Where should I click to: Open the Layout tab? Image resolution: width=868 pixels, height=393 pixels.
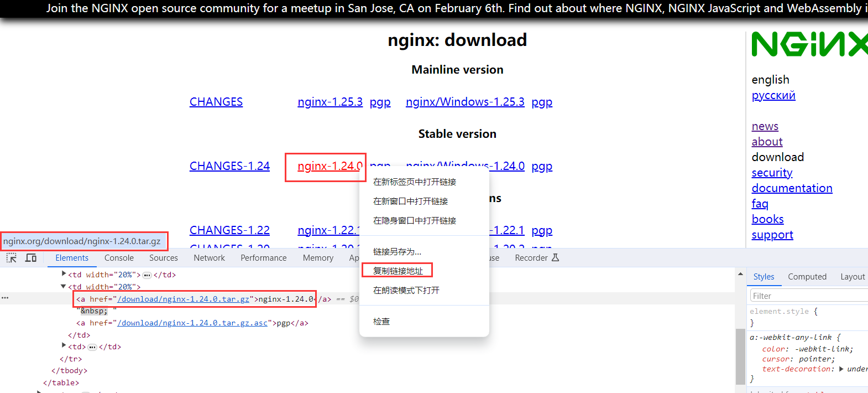pos(853,277)
